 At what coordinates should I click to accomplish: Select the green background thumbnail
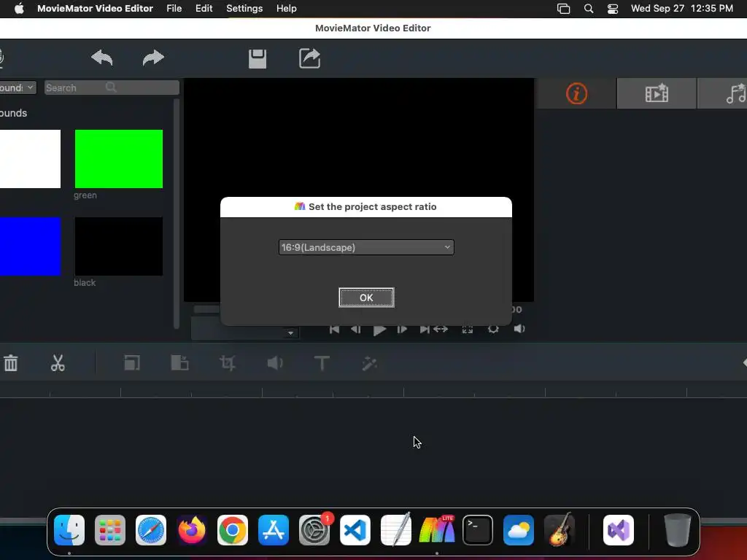[x=119, y=158]
